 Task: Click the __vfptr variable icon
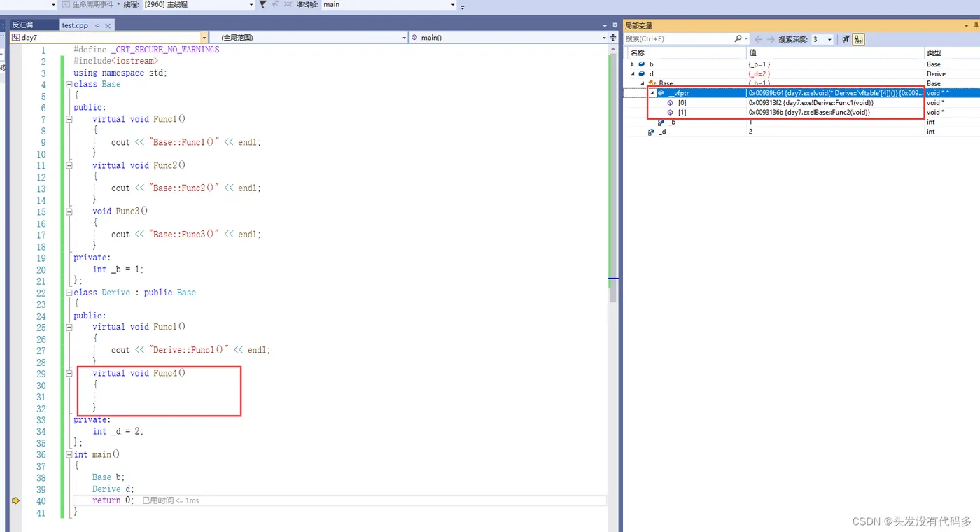click(x=661, y=92)
